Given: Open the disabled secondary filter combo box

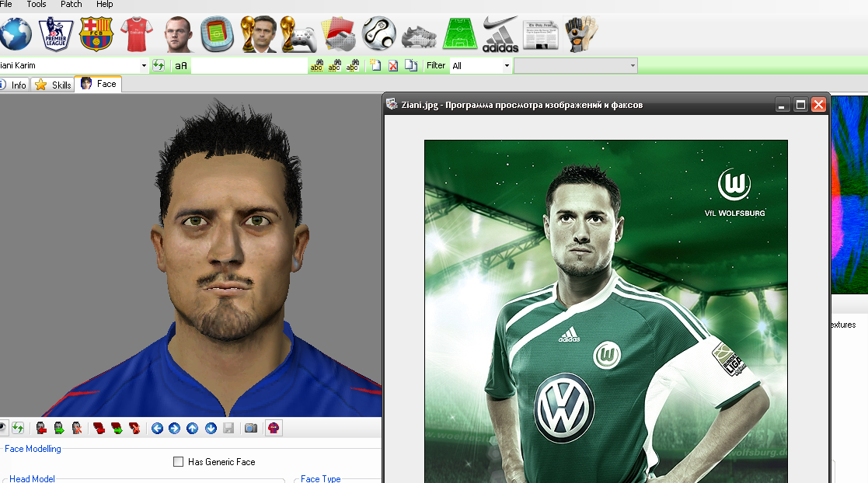Looking at the screenshot, I should click(576, 66).
